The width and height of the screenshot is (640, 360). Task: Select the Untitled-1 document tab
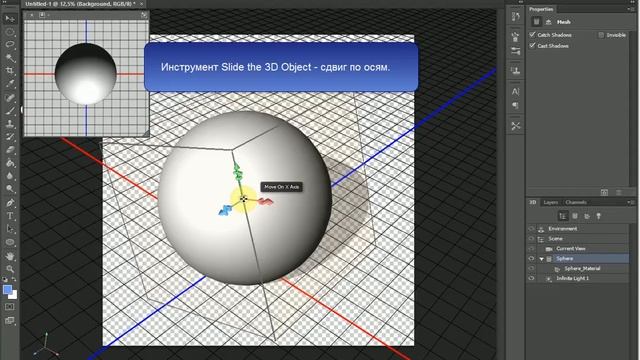80,4
